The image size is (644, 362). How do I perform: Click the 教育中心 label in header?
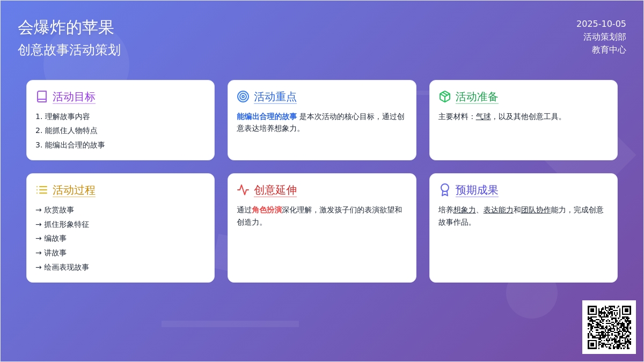pyautogui.click(x=609, y=49)
